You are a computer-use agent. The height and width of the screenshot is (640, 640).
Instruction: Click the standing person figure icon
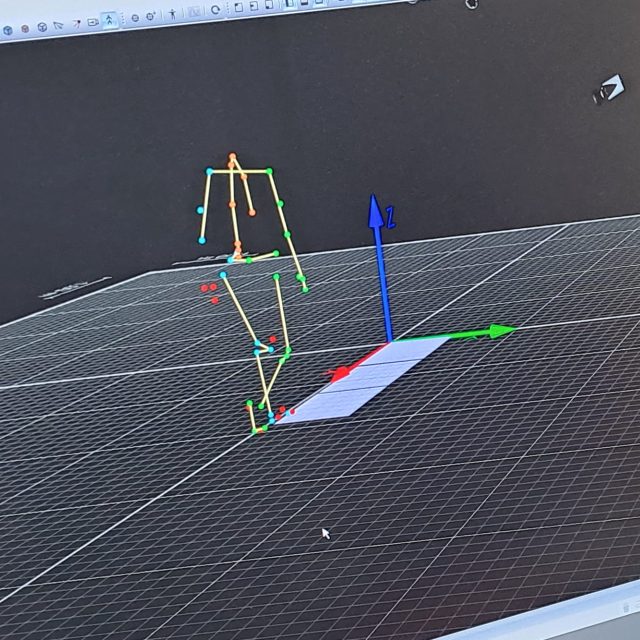click(x=173, y=14)
